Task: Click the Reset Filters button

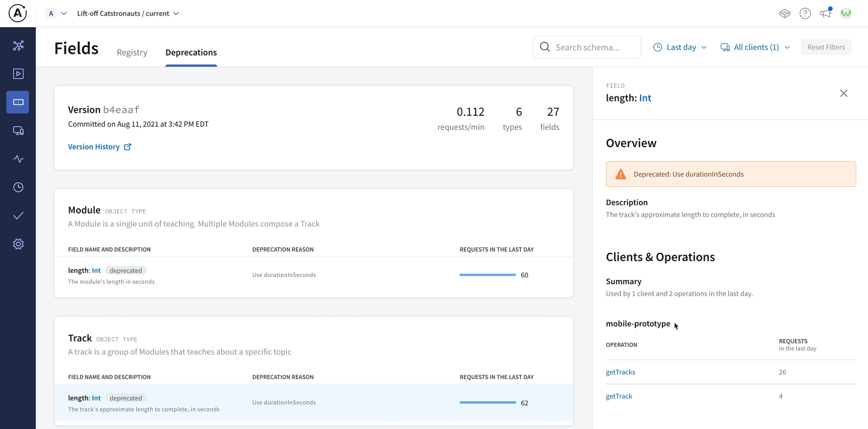Action: click(826, 47)
